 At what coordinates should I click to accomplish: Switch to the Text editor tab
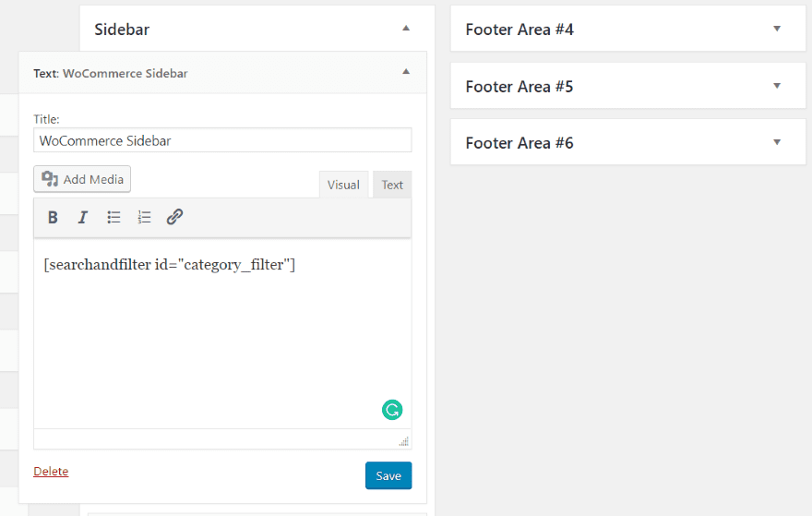coord(392,185)
